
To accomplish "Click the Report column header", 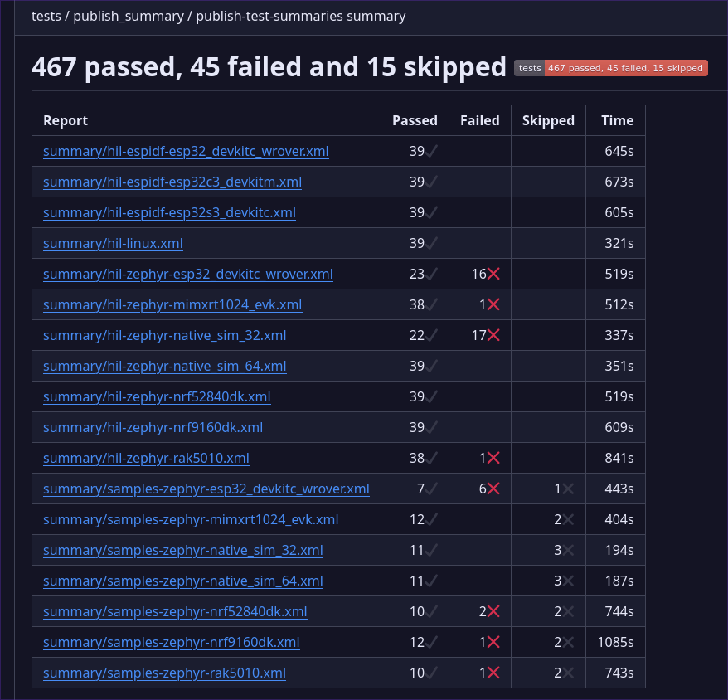I will pyautogui.click(x=66, y=120).
